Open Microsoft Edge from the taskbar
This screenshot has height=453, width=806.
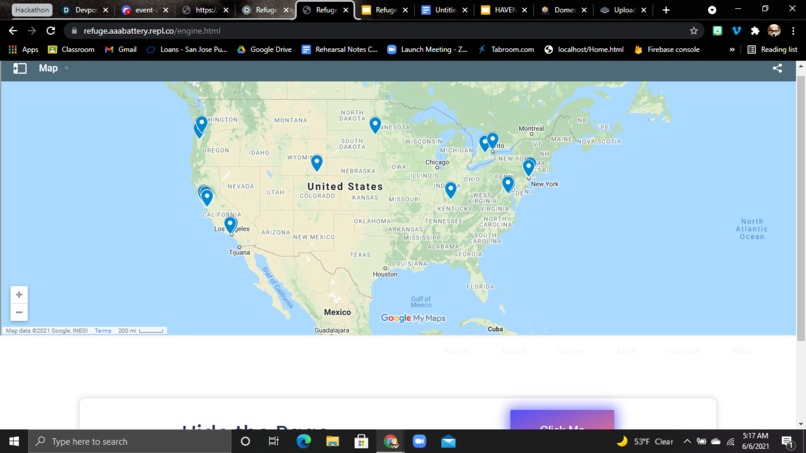point(303,441)
